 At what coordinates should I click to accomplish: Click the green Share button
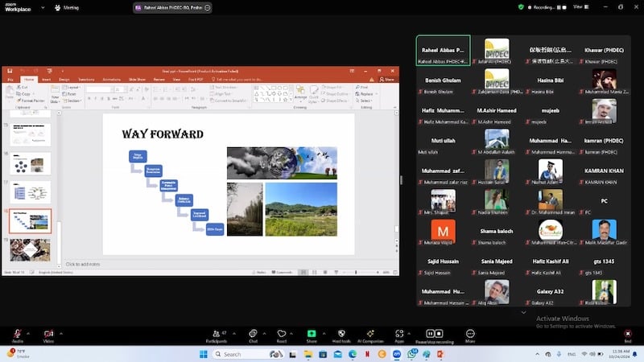pyautogui.click(x=312, y=334)
